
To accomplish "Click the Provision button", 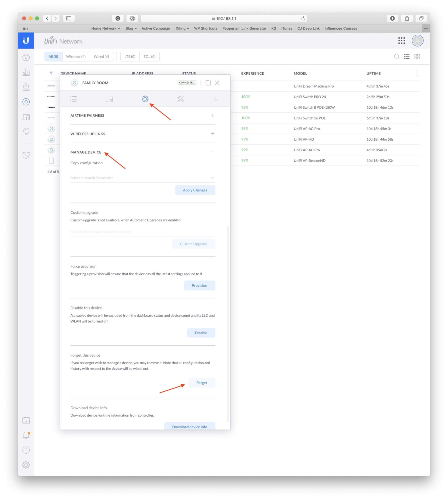I will click(199, 285).
